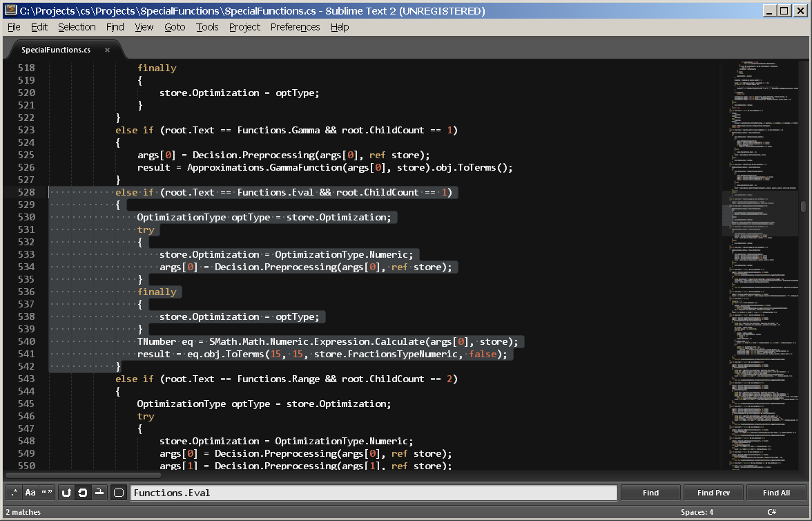Toggle case sensitive search (Aa)
The image size is (812, 521).
[x=30, y=493]
